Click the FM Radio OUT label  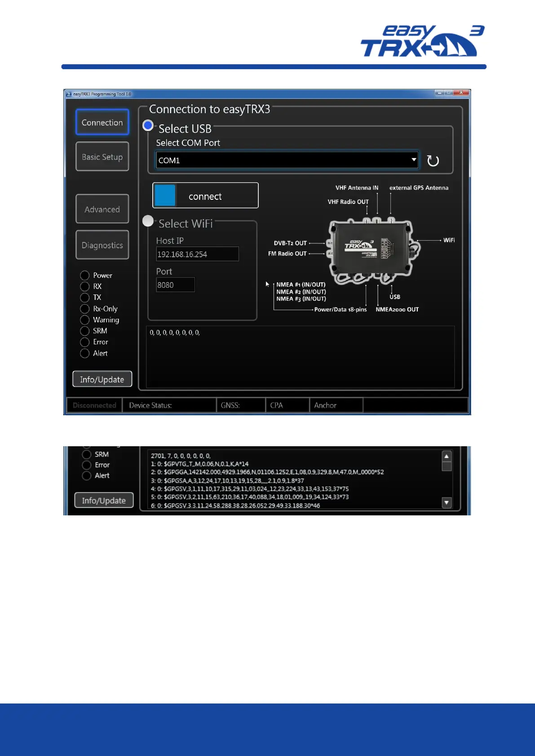click(x=287, y=254)
